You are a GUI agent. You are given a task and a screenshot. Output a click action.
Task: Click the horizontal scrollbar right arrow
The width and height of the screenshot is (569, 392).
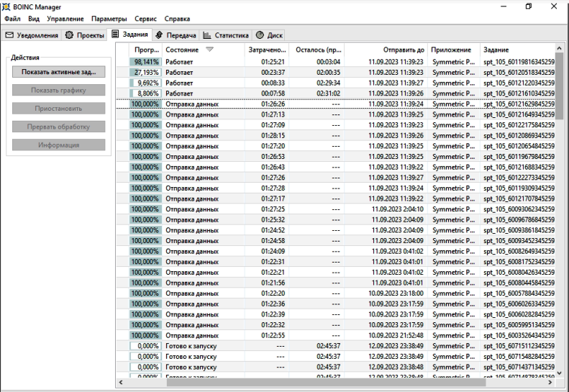550,382
